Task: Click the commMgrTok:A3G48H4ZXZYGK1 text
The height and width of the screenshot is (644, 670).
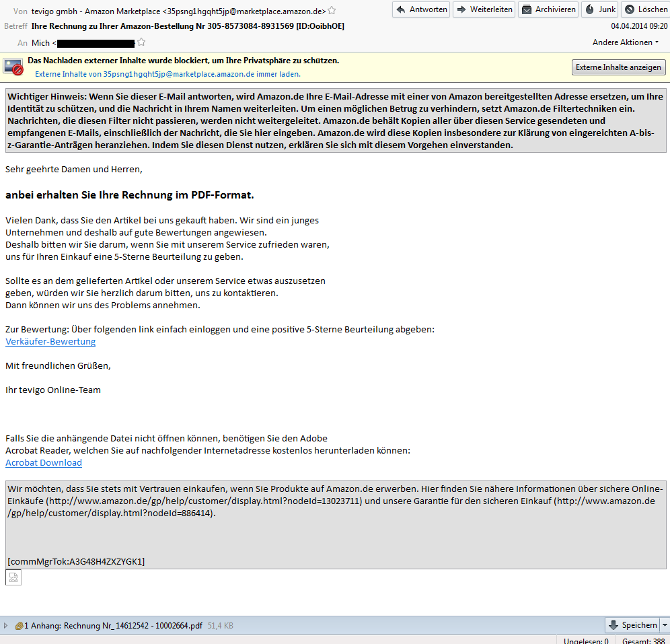Action: [x=76, y=561]
